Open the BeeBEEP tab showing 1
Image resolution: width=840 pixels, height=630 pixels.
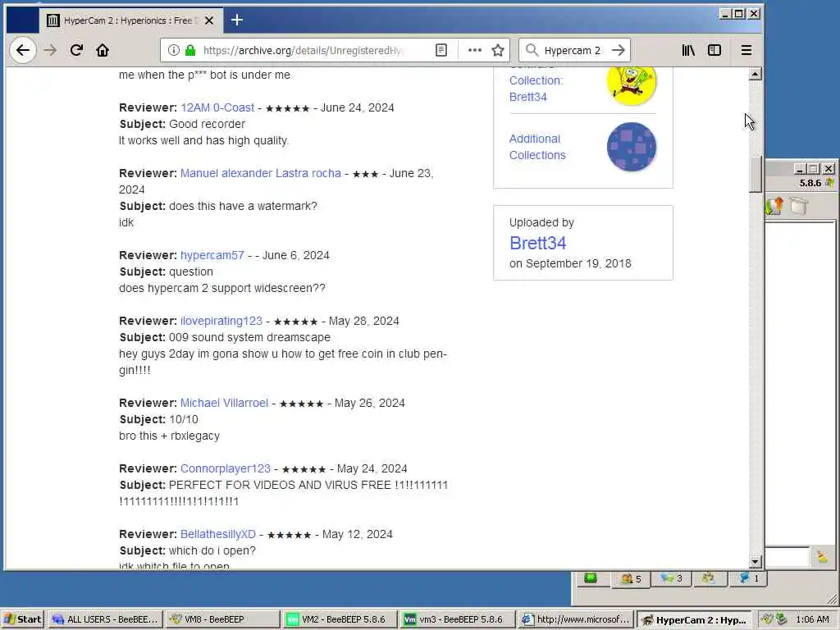point(749,578)
